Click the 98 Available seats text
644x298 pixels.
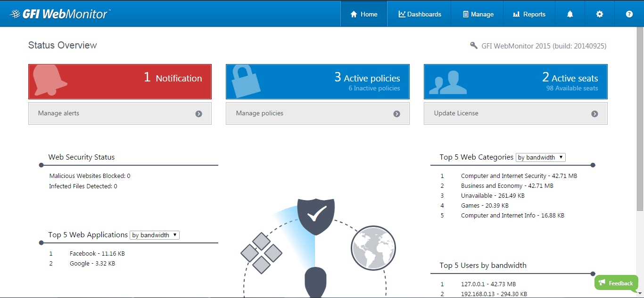pos(572,88)
